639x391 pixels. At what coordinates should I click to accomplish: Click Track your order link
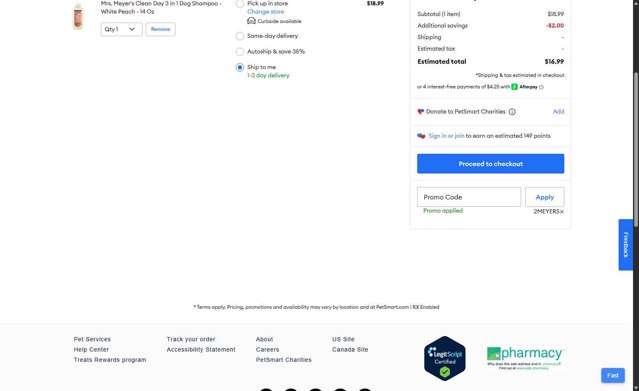point(191,339)
